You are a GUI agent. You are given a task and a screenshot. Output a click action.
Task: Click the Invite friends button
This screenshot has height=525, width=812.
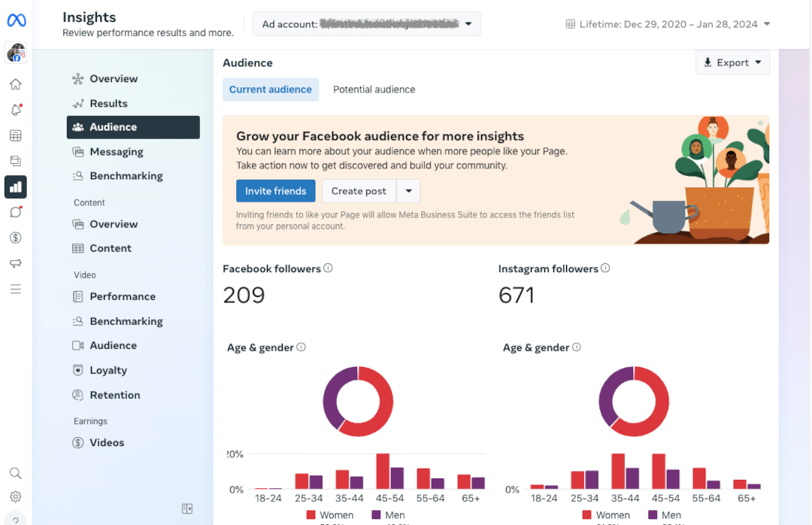click(x=275, y=190)
